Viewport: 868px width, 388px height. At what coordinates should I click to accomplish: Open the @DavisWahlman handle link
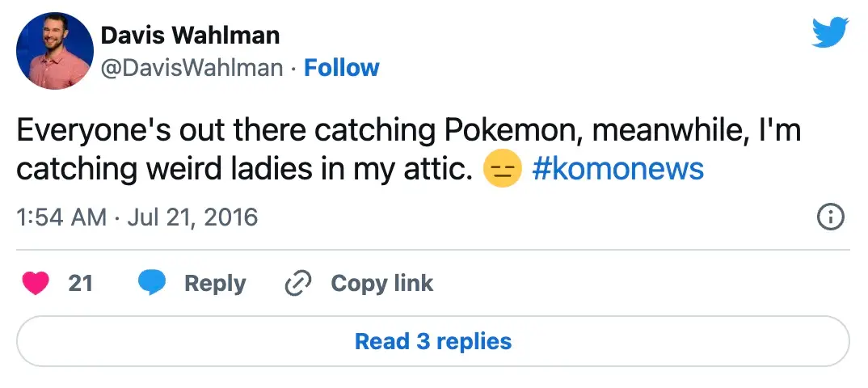(x=191, y=68)
